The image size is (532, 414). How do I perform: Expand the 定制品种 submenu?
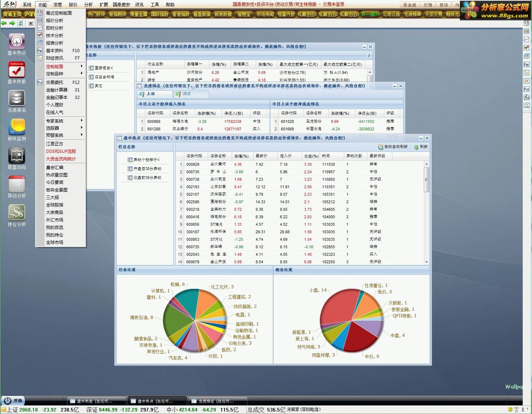pos(61,74)
